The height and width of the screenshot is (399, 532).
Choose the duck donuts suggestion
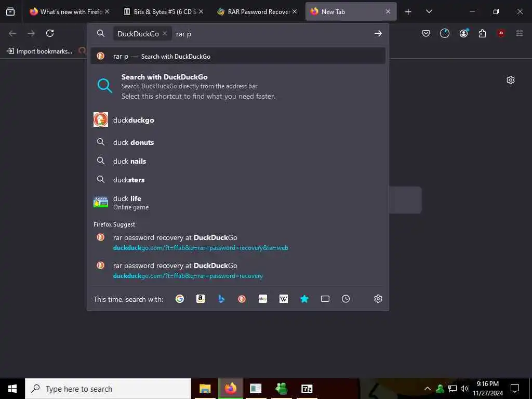click(x=238, y=142)
